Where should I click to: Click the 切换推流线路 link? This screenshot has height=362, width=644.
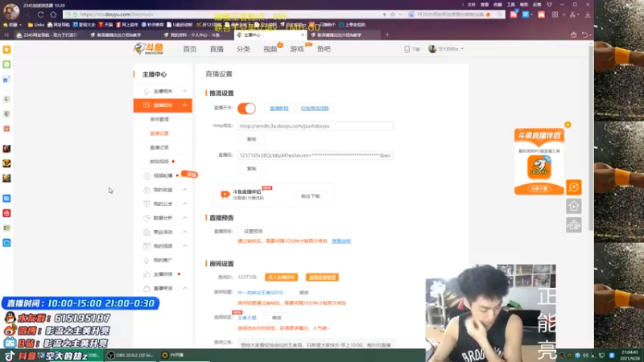pyautogui.click(x=315, y=109)
